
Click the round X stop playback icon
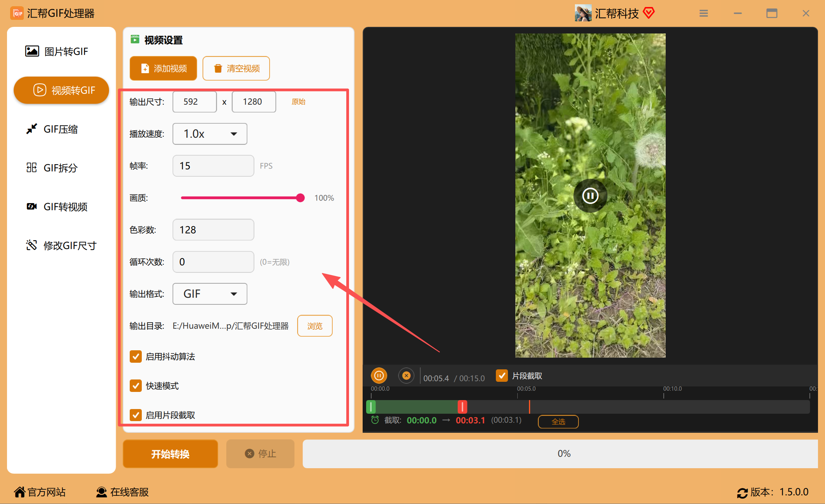coord(406,376)
